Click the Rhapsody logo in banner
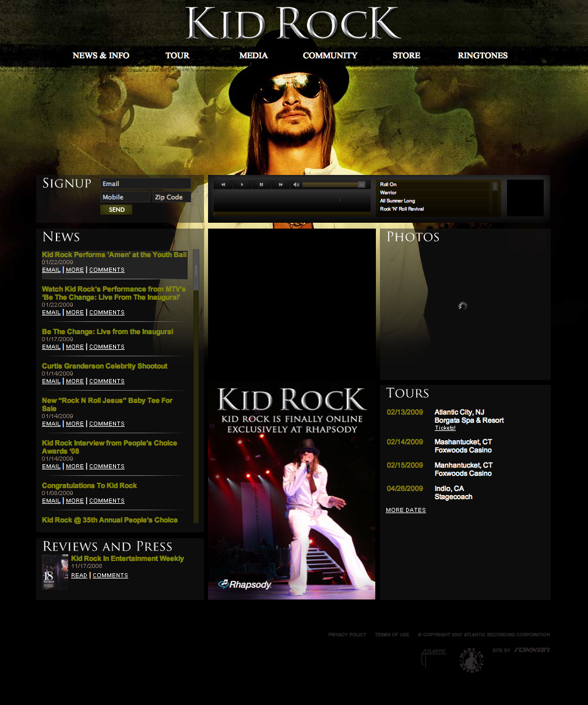 click(245, 584)
